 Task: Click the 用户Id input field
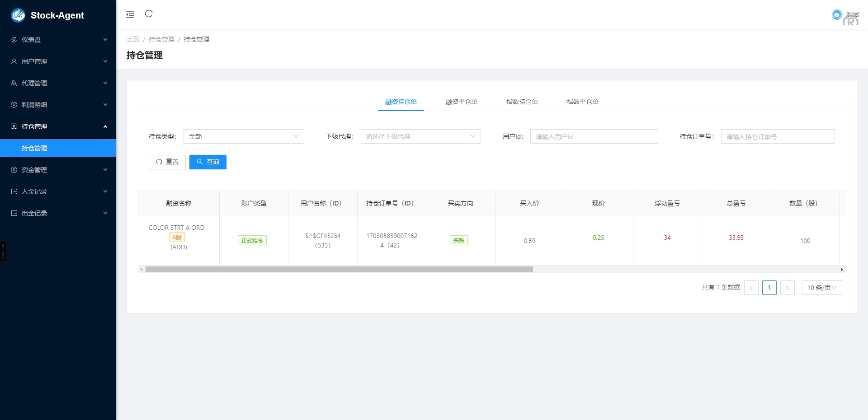pyautogui.click(x=594, y=136)
